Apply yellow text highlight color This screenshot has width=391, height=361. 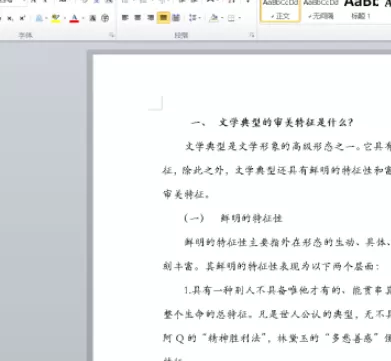56,18
